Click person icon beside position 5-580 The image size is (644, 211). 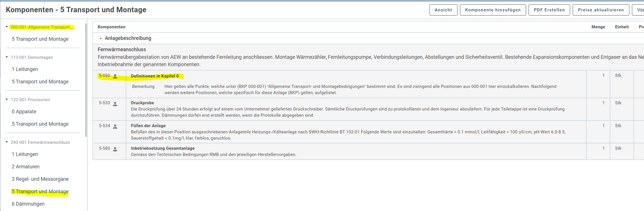pos(115,149)
